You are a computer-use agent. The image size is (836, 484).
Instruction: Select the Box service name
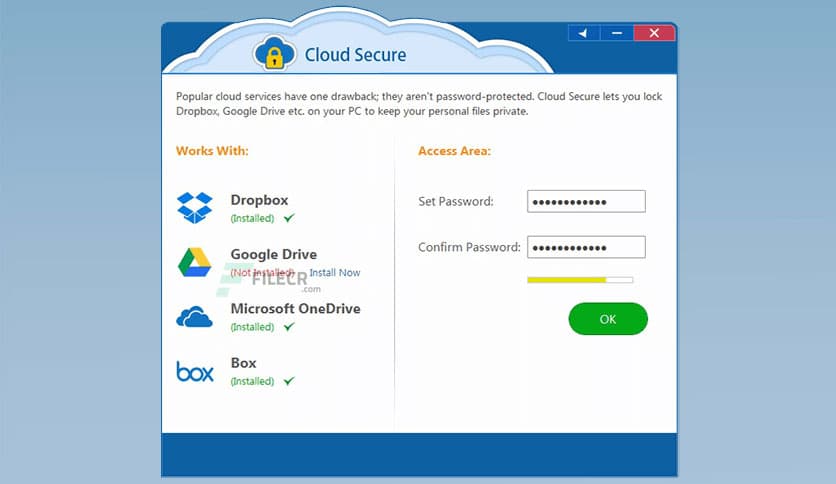pyautogui.click(x=243, y=363)
